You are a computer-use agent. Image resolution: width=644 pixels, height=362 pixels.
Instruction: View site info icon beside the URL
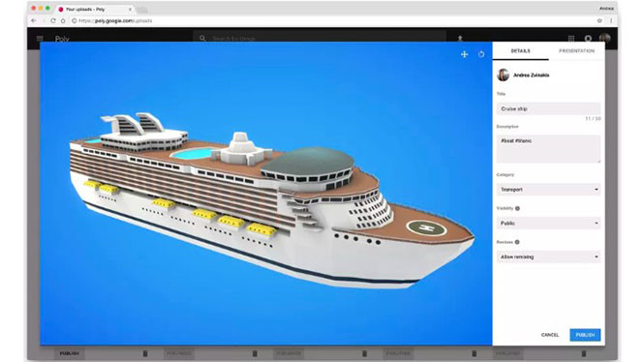(75, 20)
